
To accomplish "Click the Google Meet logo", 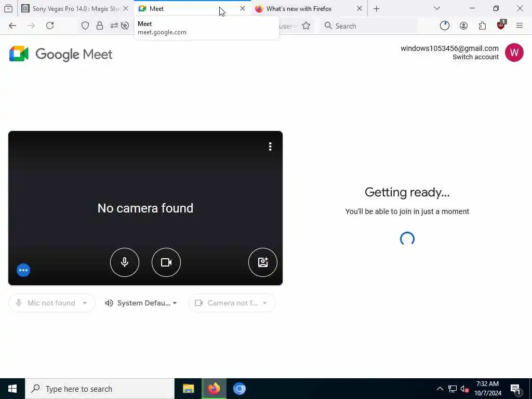I will [x=61, y=54].
